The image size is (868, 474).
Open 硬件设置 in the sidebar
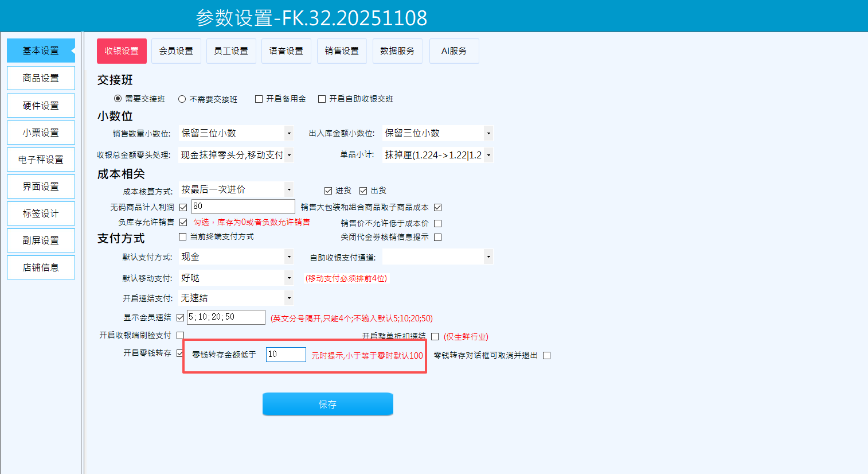[x=41, y=106]
